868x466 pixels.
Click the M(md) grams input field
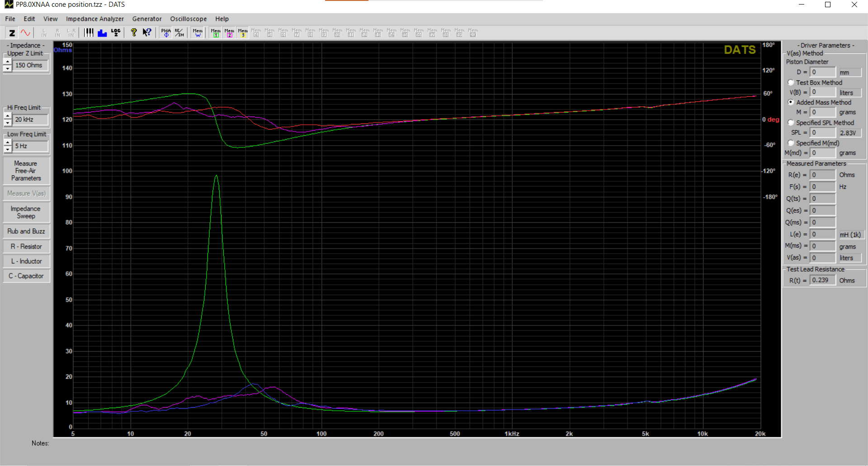(x=822, y=153)
